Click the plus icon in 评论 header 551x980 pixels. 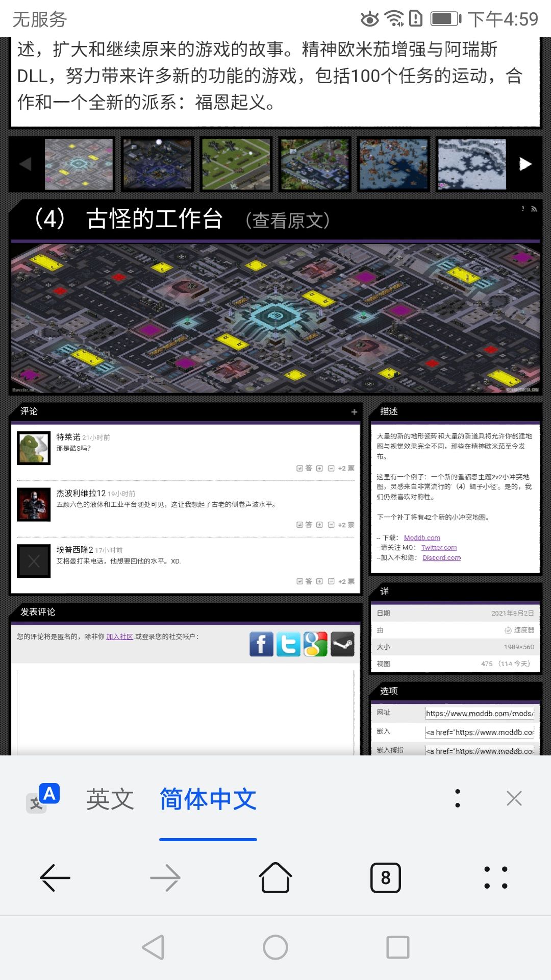point(354,412)
